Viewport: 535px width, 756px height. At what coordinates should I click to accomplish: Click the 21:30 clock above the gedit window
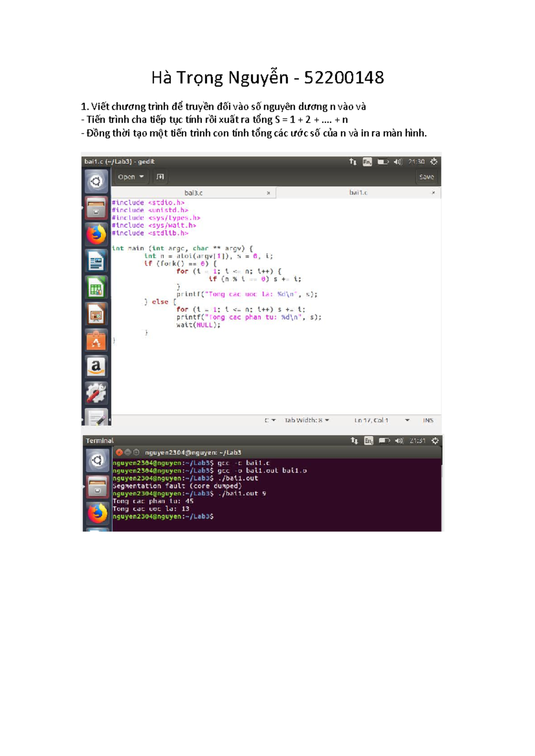416,162
